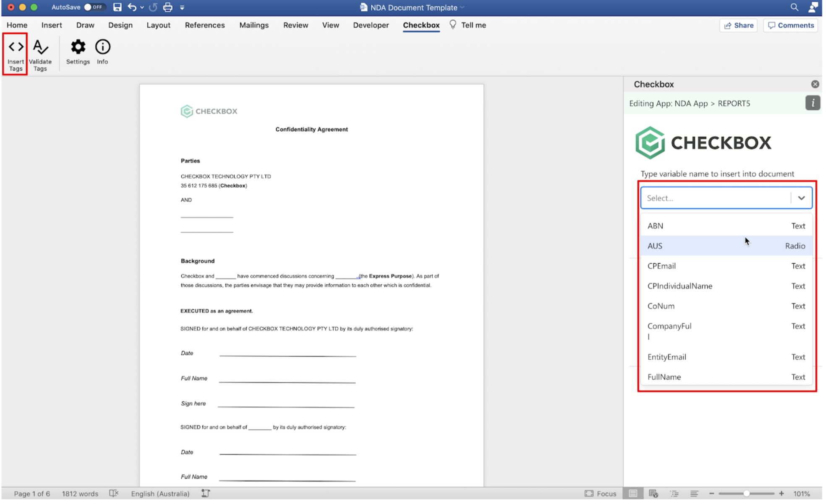
Task: Click the variable name Select input
Action: (x=716, y=198)
